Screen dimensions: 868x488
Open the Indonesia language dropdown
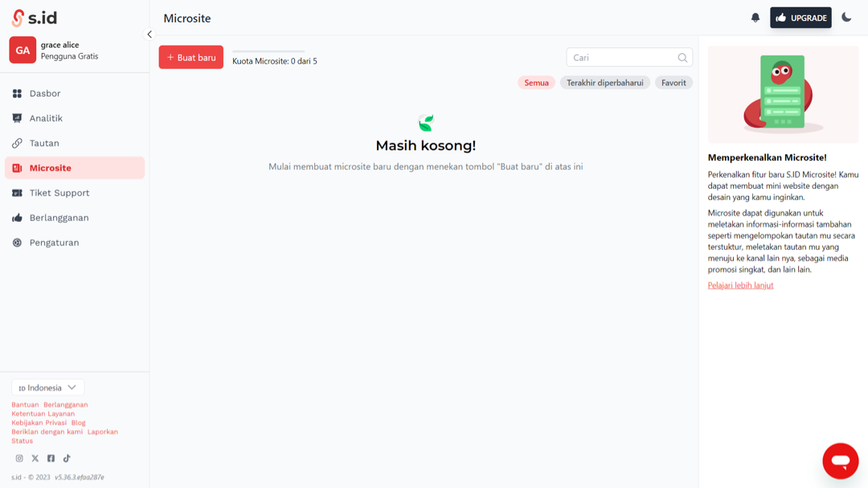tap(47, 388)
